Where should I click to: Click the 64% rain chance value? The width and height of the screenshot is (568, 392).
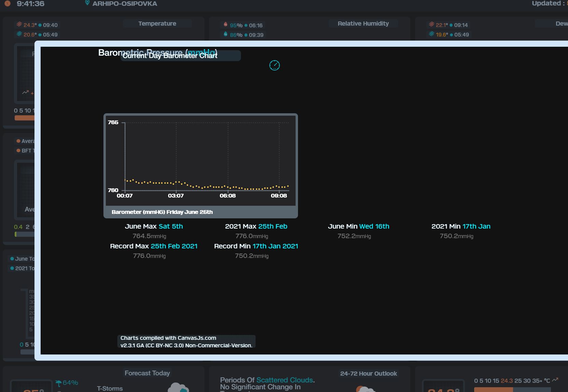coord(70,383)
